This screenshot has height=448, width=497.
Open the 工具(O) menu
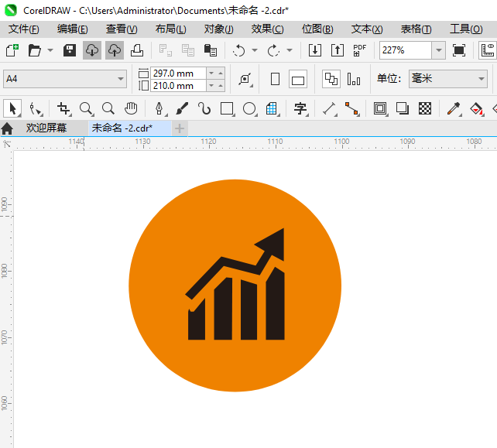[466, 29]
